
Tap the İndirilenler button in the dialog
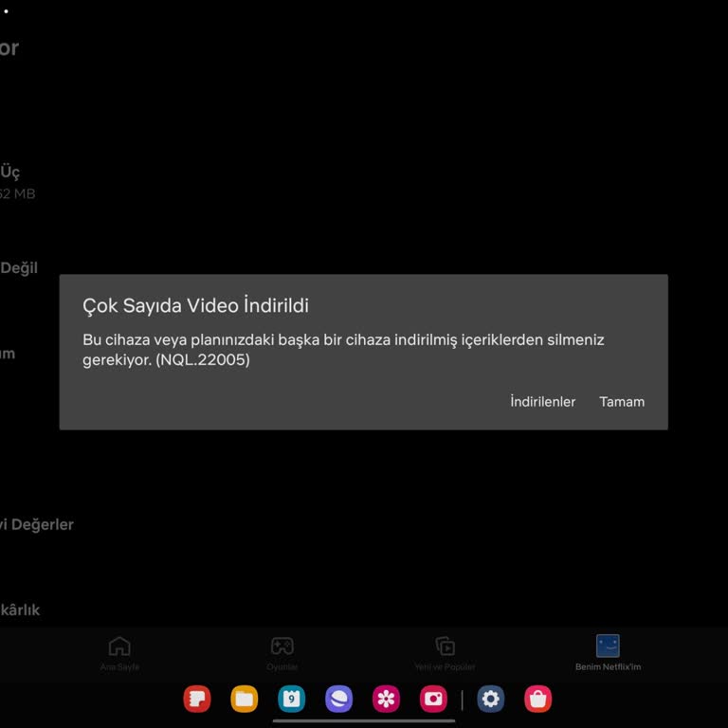click(x=542, y=402)
